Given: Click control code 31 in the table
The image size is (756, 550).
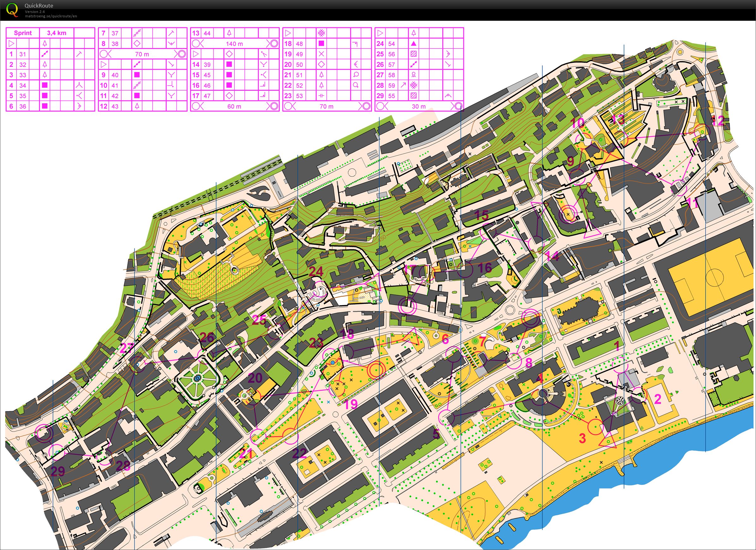Looking at the screenshot, I should click(x=23, y=54).
